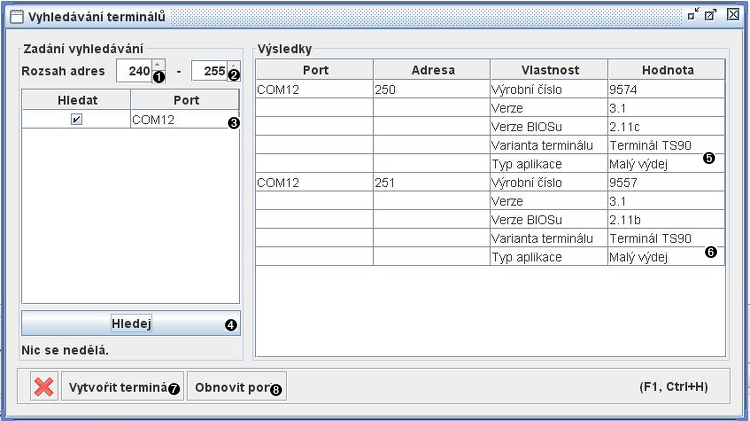Viewport: 750px width, 421px height.
Task: Increase the start address 240 spinner
Action: point(156,66)
